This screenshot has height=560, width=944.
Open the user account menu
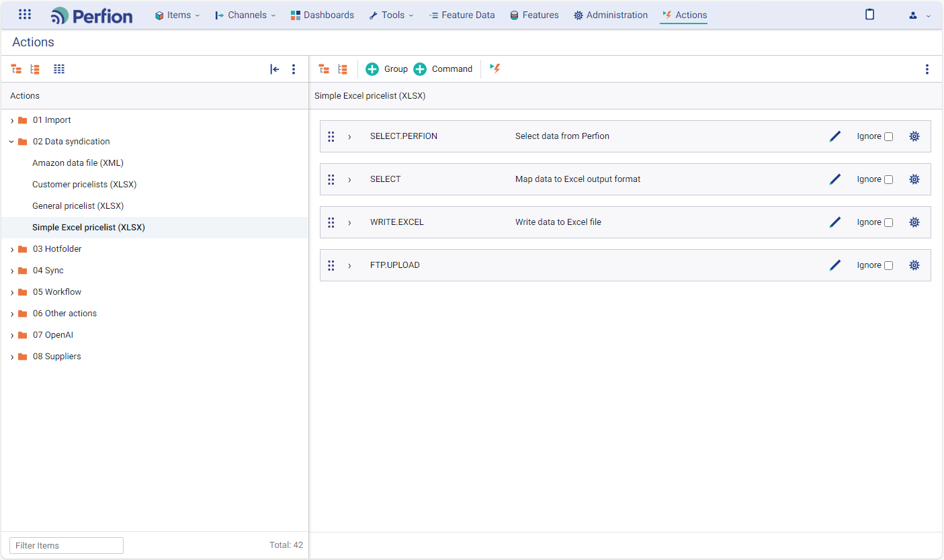(x=920, y=15)
